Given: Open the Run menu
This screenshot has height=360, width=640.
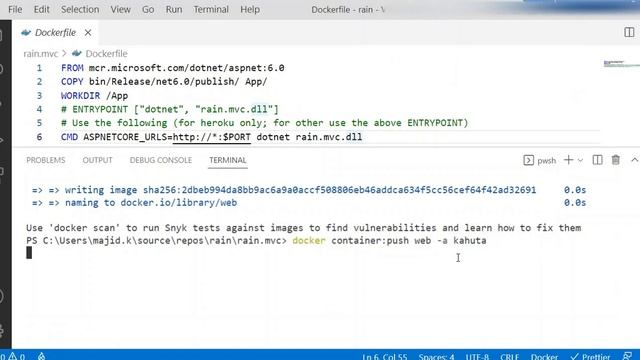Looking at the screenshot, I should click(174, 9).
